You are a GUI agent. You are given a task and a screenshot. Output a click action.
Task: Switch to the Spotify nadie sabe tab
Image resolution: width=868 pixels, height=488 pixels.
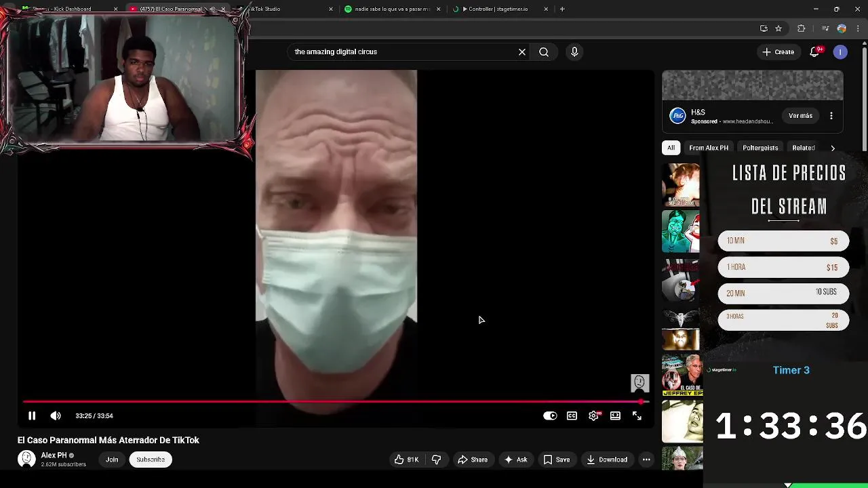[x=392, y=9]
